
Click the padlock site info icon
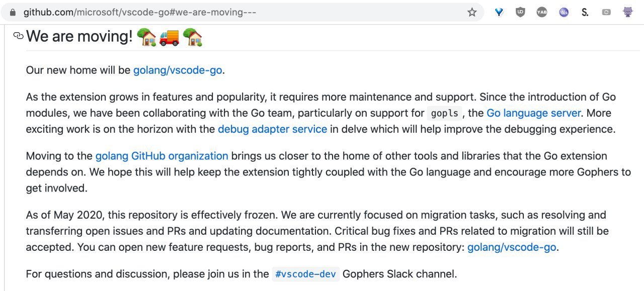pyautogui.click(x=13, y=12)
